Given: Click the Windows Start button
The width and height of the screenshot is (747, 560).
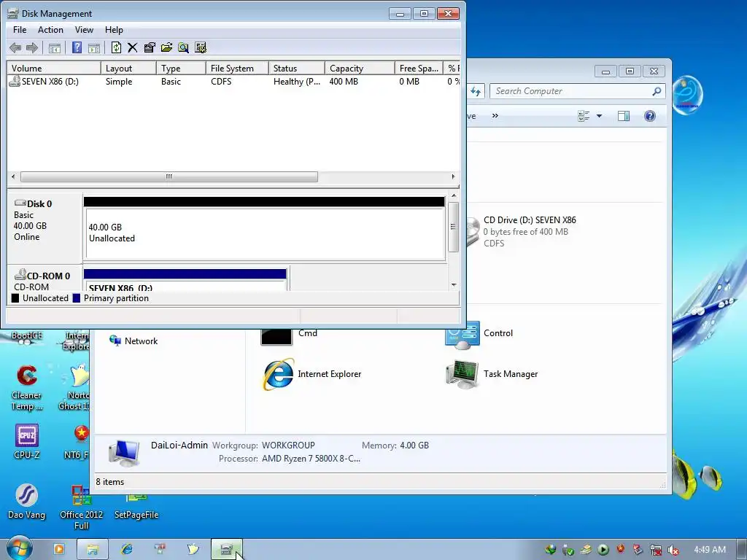Looking at the screenshot, I should (x=19, y=548).
